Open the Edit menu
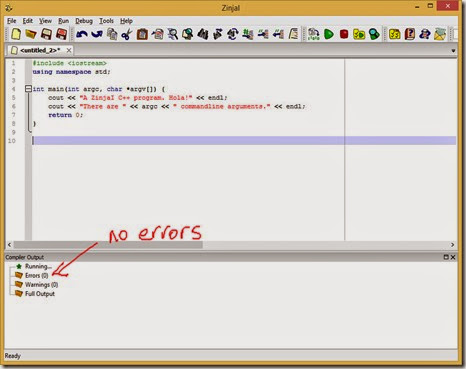The image size is (466, 369). pos(28,21)
